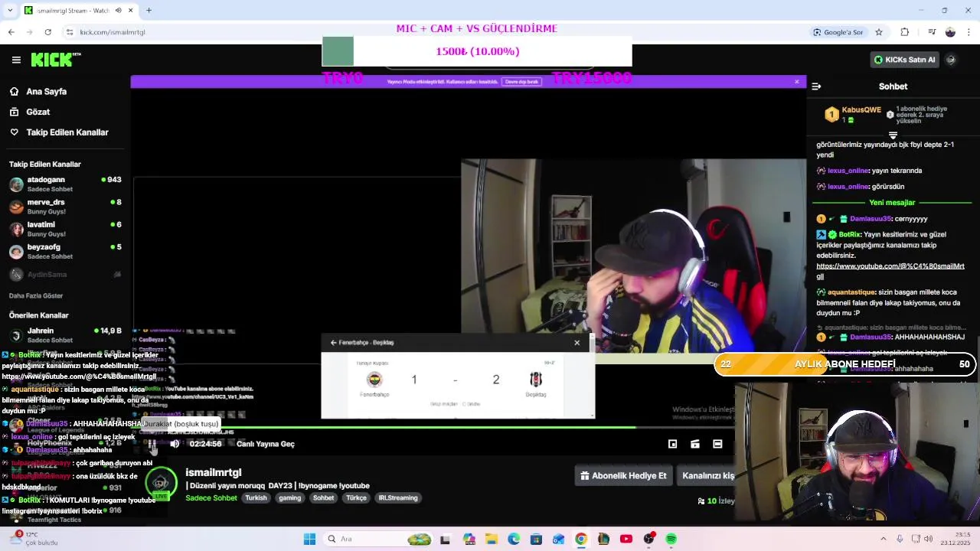
Task: Open the offline AydinSama channel
Action: point(65,274)
